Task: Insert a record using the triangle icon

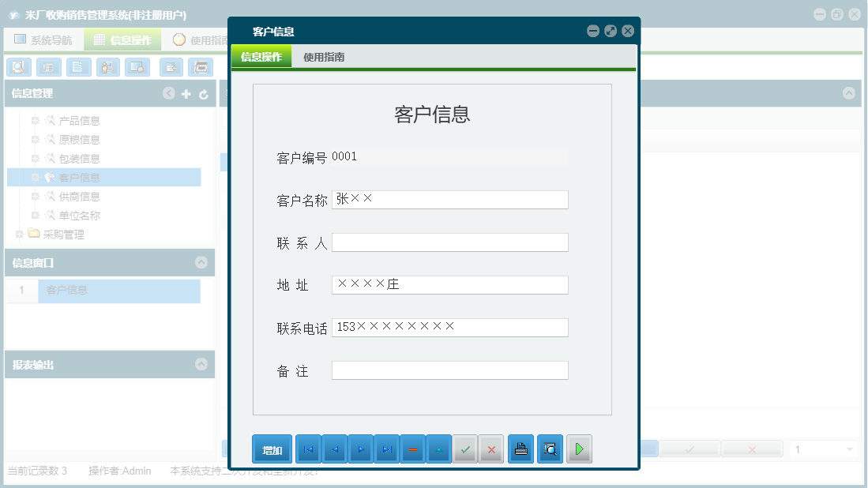Action: point(439,449)
